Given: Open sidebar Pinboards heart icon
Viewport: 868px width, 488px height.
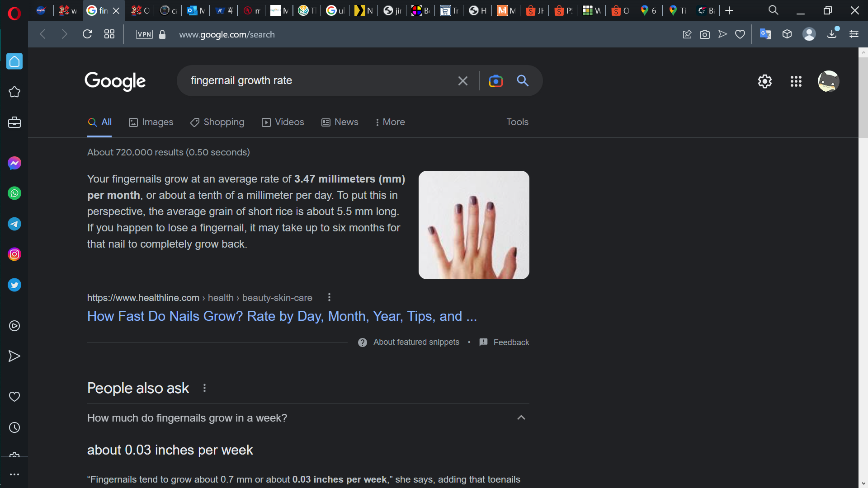Looking at the screenshot, I should (x=14, y=397).
